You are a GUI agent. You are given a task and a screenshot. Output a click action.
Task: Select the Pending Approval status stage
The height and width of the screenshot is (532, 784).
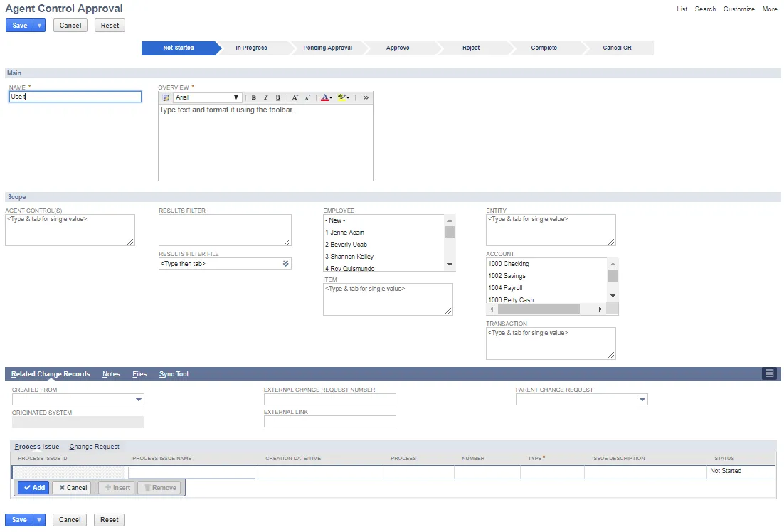[x=327, y=48]
